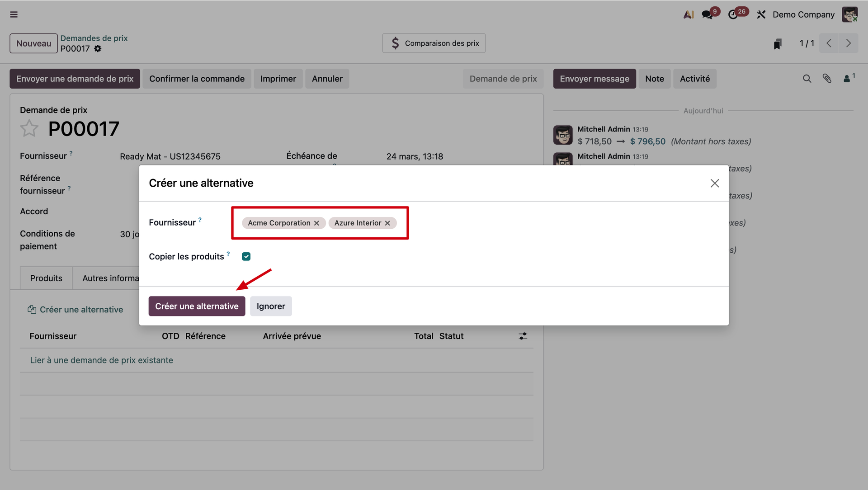Click the debug tools wrench icon
The height and width of the screenshot is (490, 868).
coord(761,14)
